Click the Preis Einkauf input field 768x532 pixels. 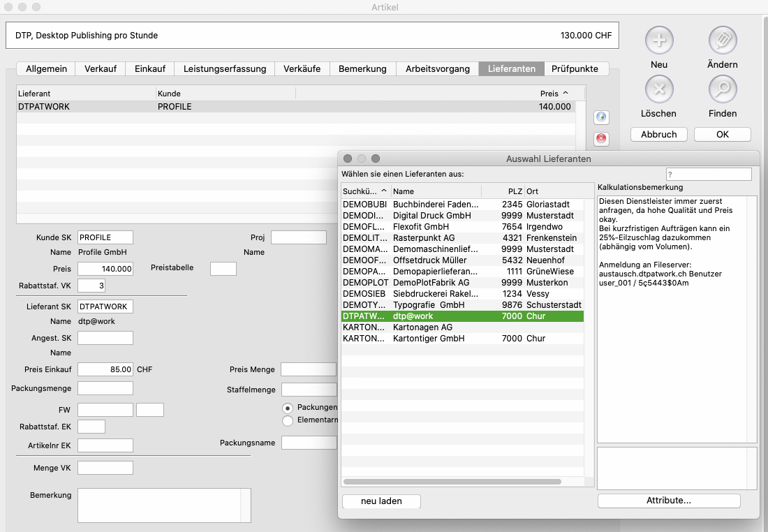(105, 369)
